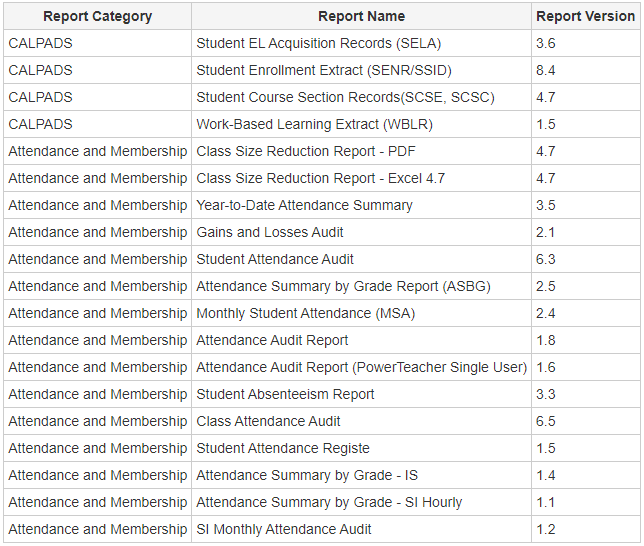The width and height of the screenshot is (644, 546).
Task: Open the Student Absenteeism Report row
Action: coord(285,394)
